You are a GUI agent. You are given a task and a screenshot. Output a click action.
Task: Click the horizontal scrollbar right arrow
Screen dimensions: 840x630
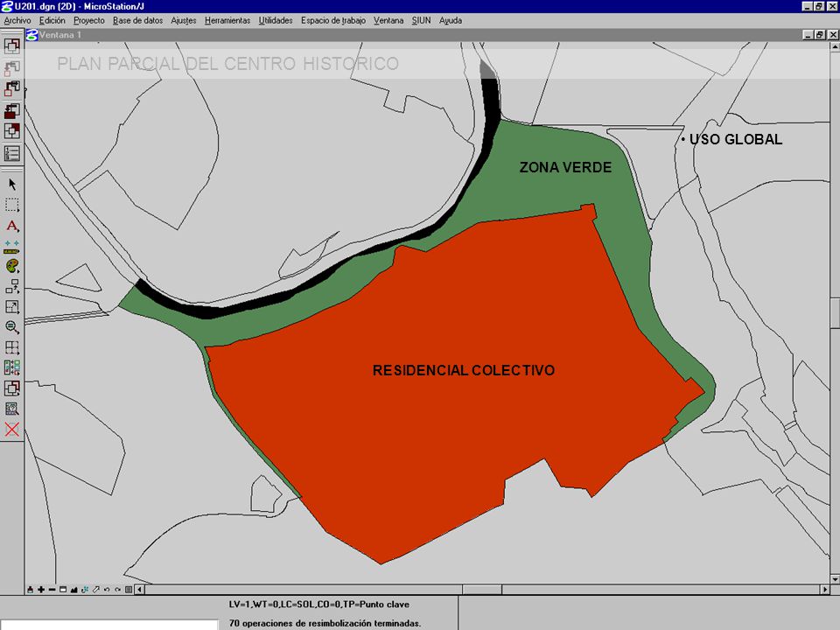(x=825, y=589)
